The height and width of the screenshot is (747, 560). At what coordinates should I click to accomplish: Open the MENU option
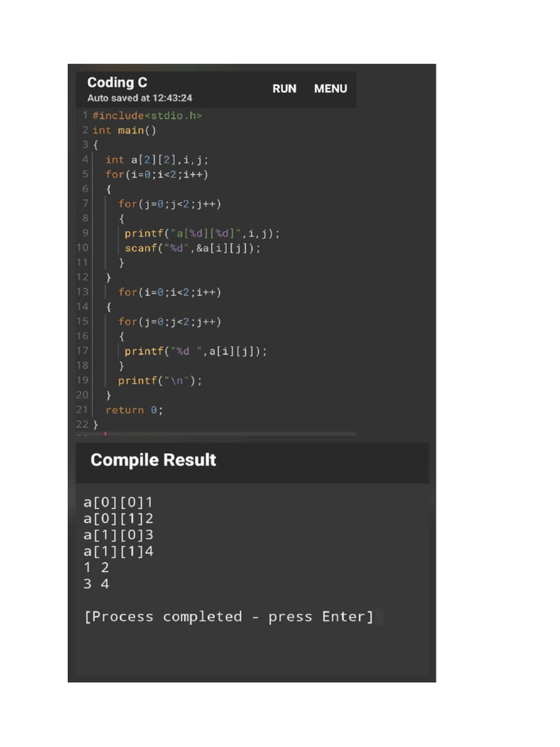(x=330, y=88)
